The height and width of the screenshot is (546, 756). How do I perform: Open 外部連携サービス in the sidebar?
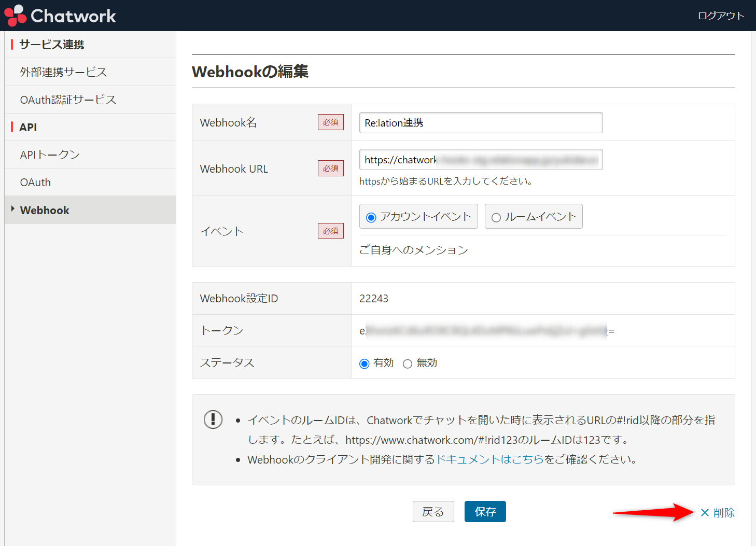[x=90, y=72]
